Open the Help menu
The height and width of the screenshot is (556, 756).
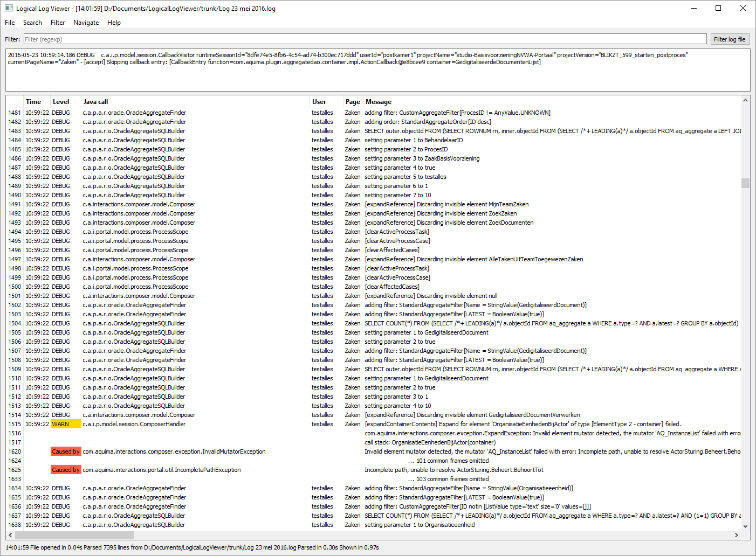coord(114,23)
